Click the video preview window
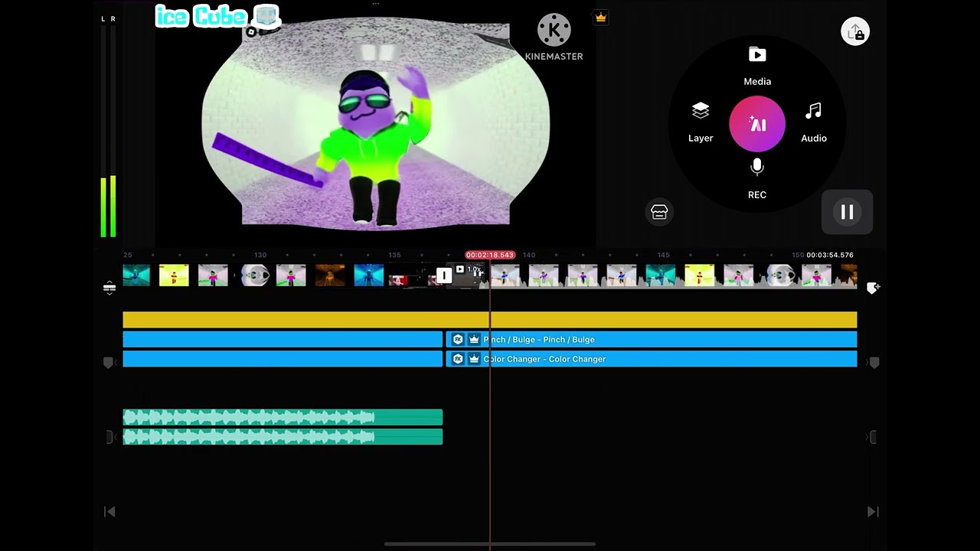Screen dimensions: 980x551 click(375, 122)
